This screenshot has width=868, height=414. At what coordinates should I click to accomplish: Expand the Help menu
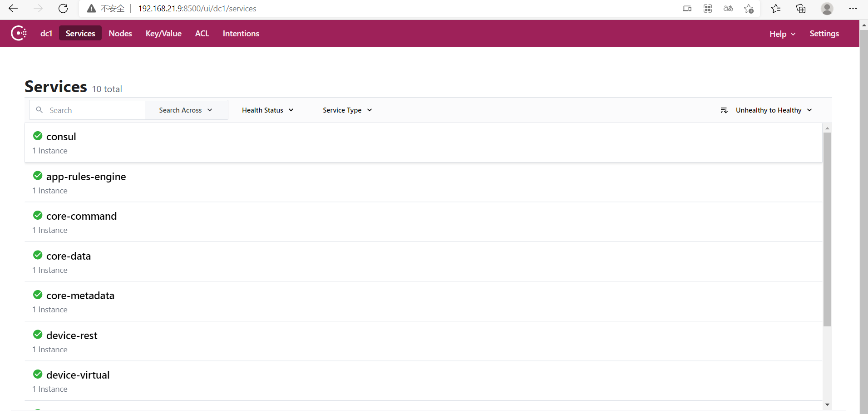[782, 34]
